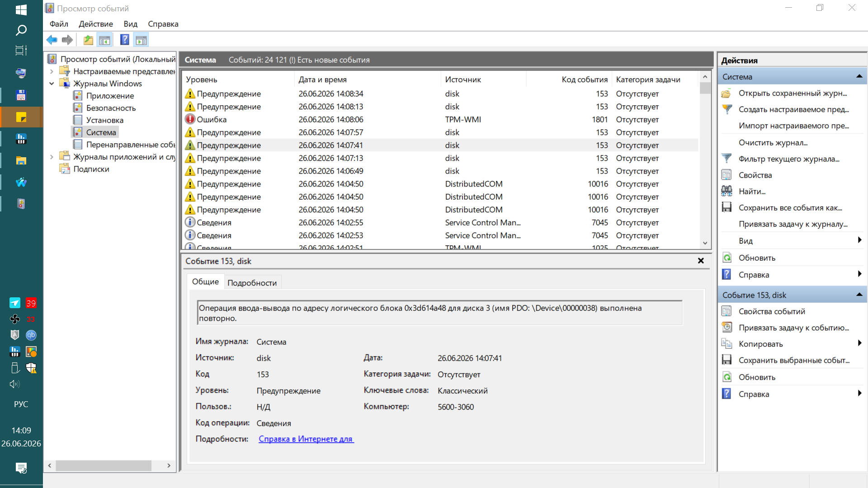868x488 pixels.
Task: Switch to the Подробности tab
Action: click(x=252, y=282)
